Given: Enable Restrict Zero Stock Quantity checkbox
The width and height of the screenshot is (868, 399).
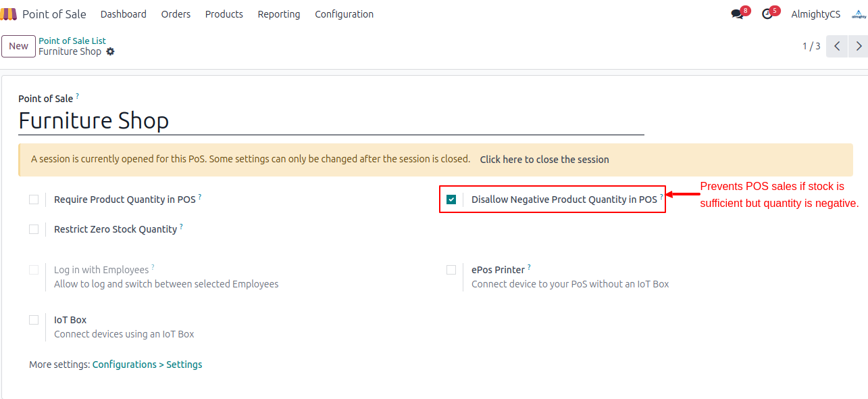Looking at the screenshot, I should [34, 229].
